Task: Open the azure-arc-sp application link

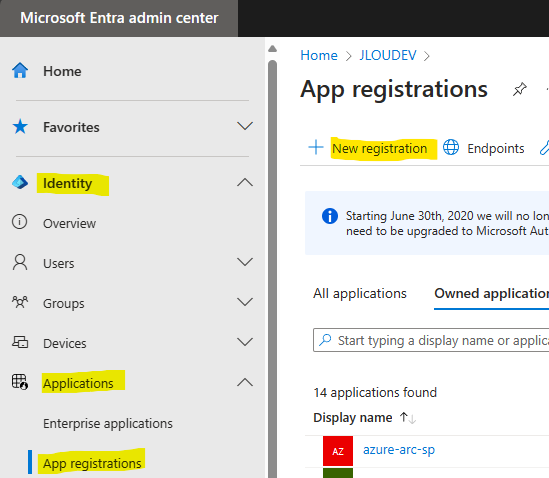Action: tap(399, 450)
